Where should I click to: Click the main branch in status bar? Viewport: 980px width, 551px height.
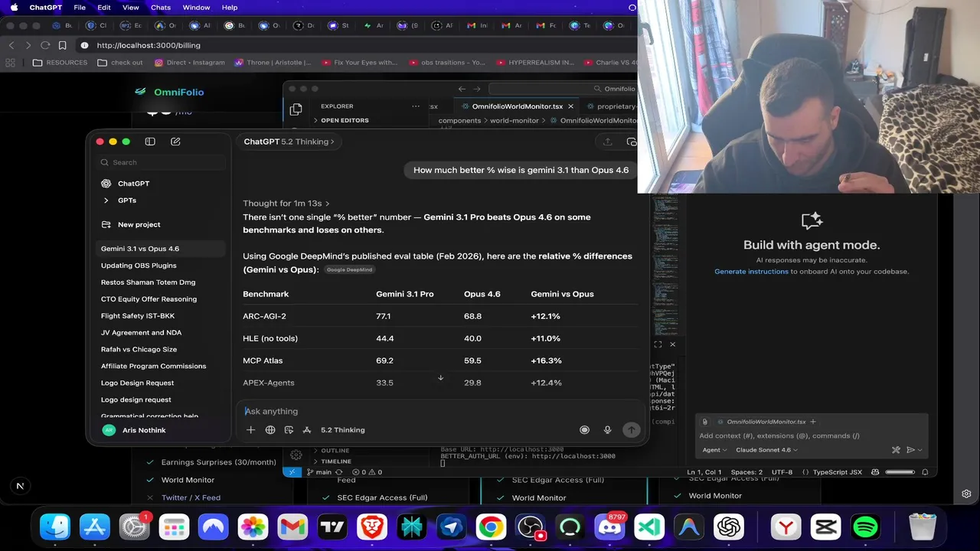tap(319, 472)
